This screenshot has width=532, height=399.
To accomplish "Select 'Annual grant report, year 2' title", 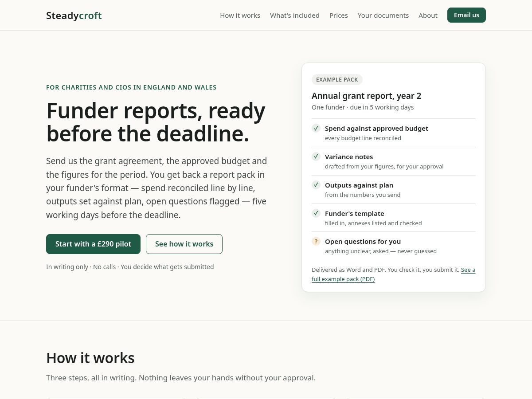I will [366, 96].
